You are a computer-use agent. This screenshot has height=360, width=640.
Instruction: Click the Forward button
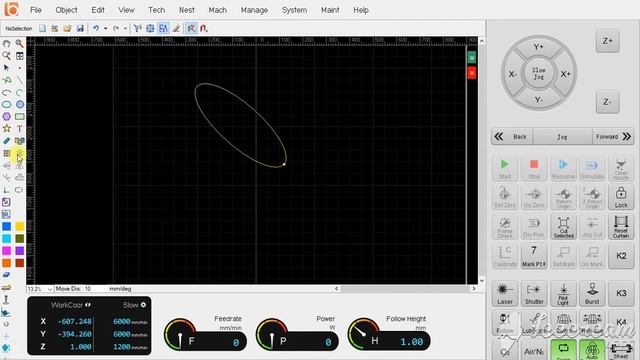pos(613,136)
